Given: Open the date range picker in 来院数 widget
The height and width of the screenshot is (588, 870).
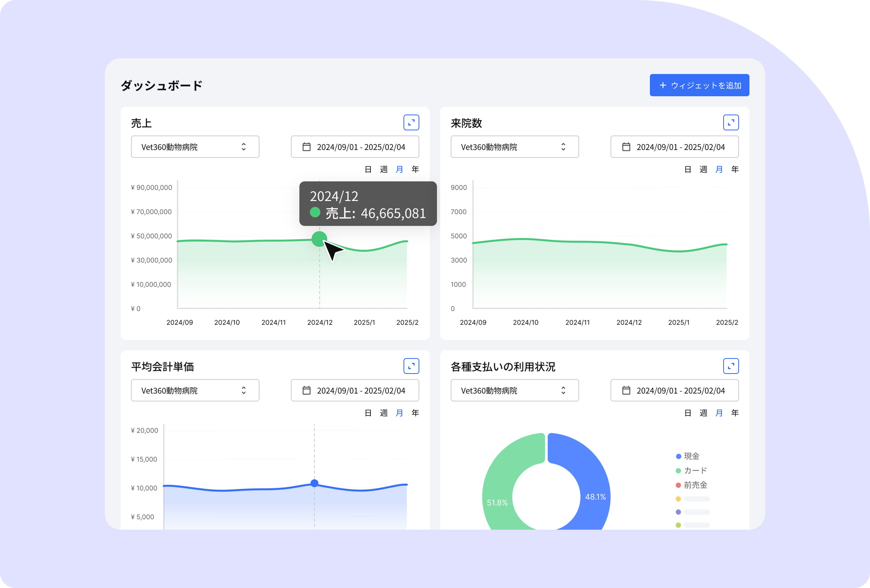Looking at the screenshot, I should [x=674, y=147].
